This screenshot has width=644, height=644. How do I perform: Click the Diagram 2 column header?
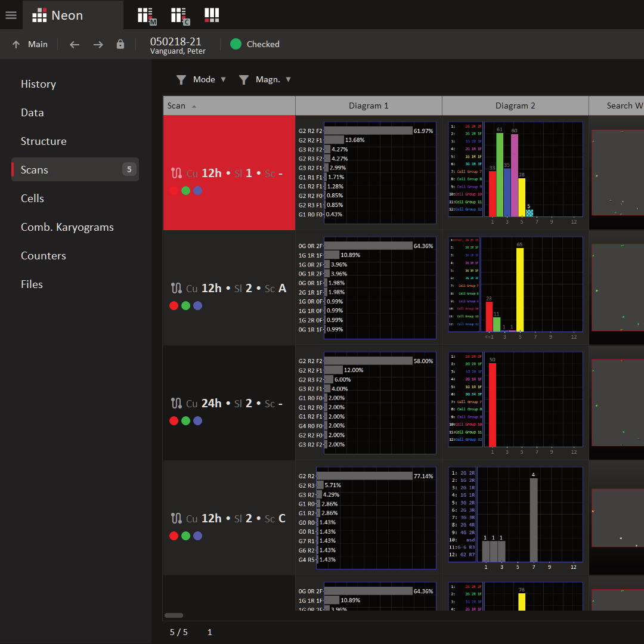point(515,106)
